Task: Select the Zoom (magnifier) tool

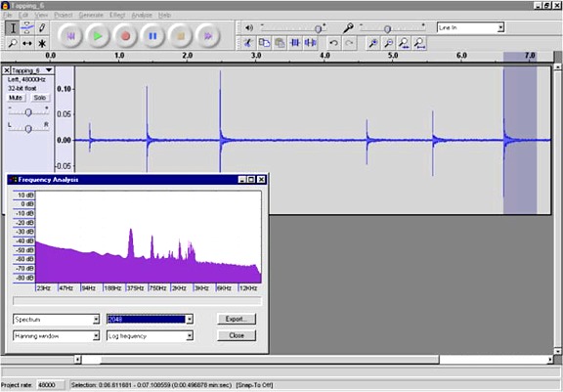Action: tap(13, 43)
